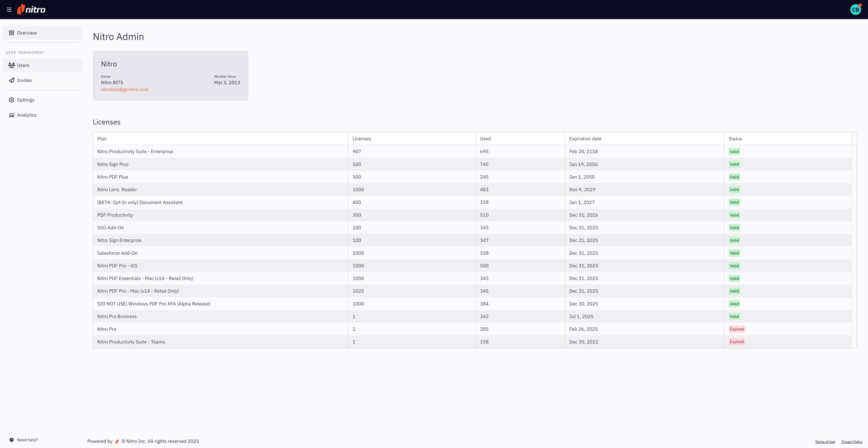Screen dimensions: 868x448
Task: Click the small Nitro icon in footer
Action: [x=117, y=442]
